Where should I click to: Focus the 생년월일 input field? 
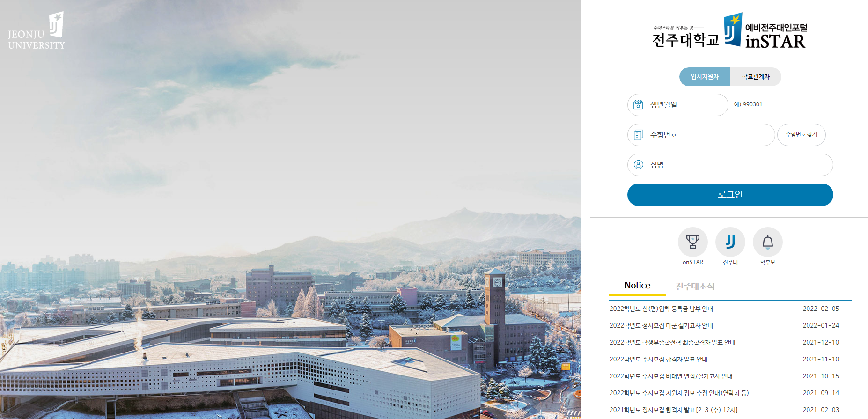(x=678, y=105)
